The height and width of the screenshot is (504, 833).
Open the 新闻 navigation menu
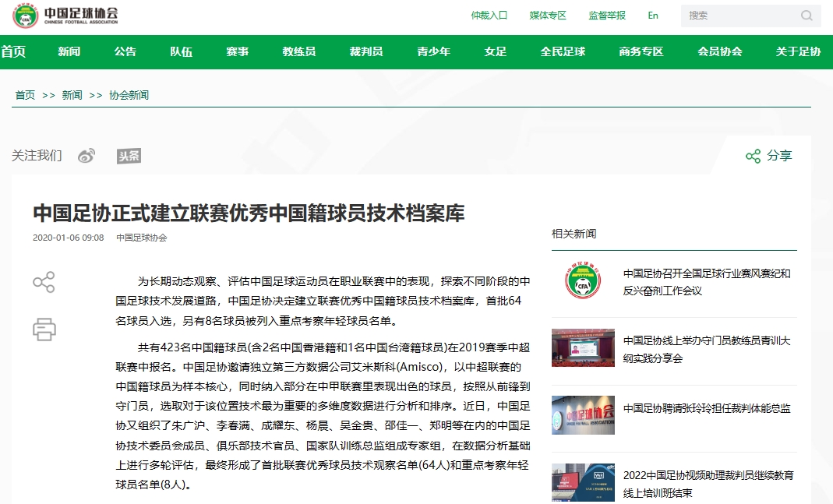pos(69,52)
